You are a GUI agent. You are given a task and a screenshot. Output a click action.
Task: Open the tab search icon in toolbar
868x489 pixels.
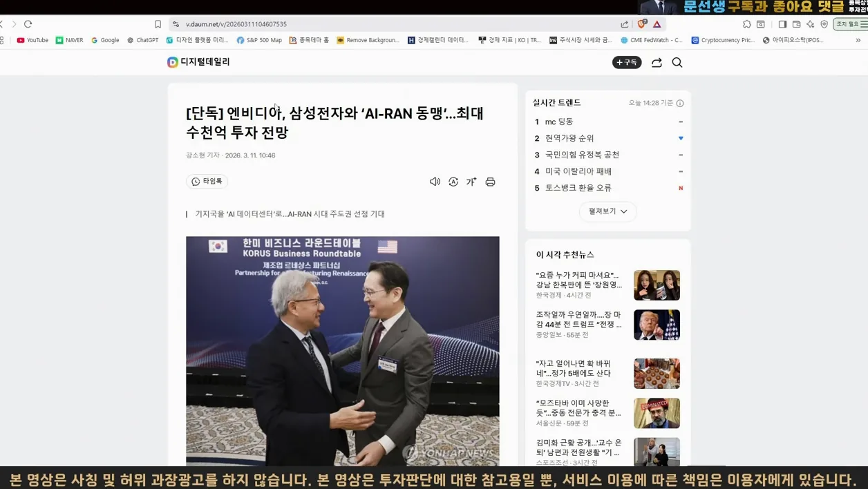click(761, 24)
